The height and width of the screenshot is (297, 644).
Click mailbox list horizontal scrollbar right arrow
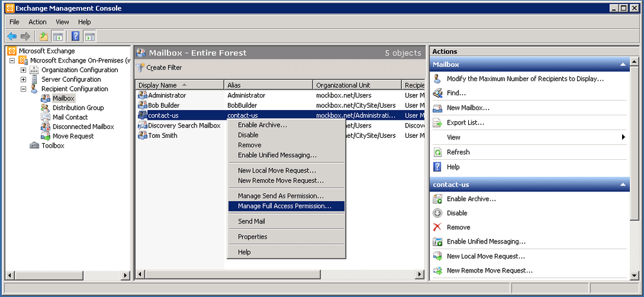click(419, 274)
